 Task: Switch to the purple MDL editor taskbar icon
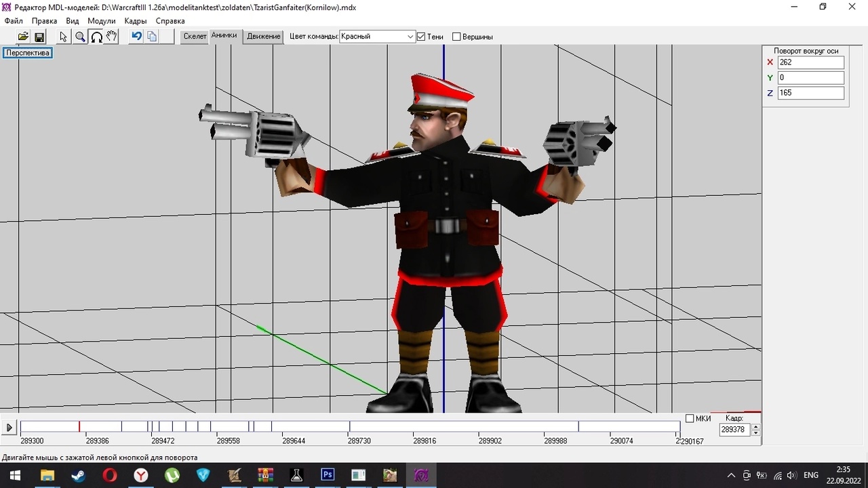point(421,475)
